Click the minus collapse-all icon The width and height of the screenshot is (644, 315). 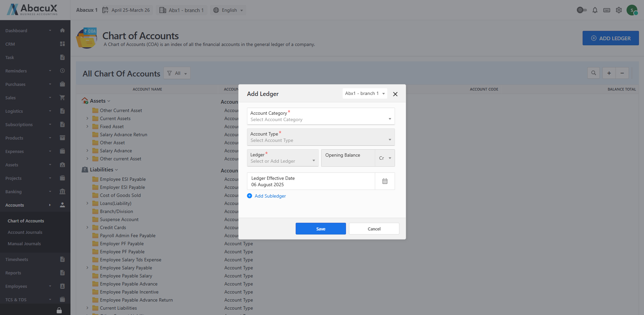tap(622, 73)
